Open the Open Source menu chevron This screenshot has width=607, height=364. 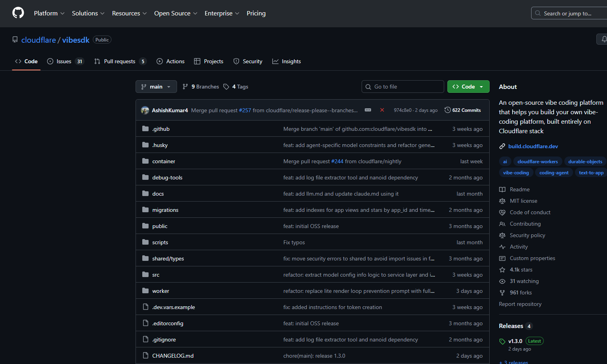(x=197, y=13)
